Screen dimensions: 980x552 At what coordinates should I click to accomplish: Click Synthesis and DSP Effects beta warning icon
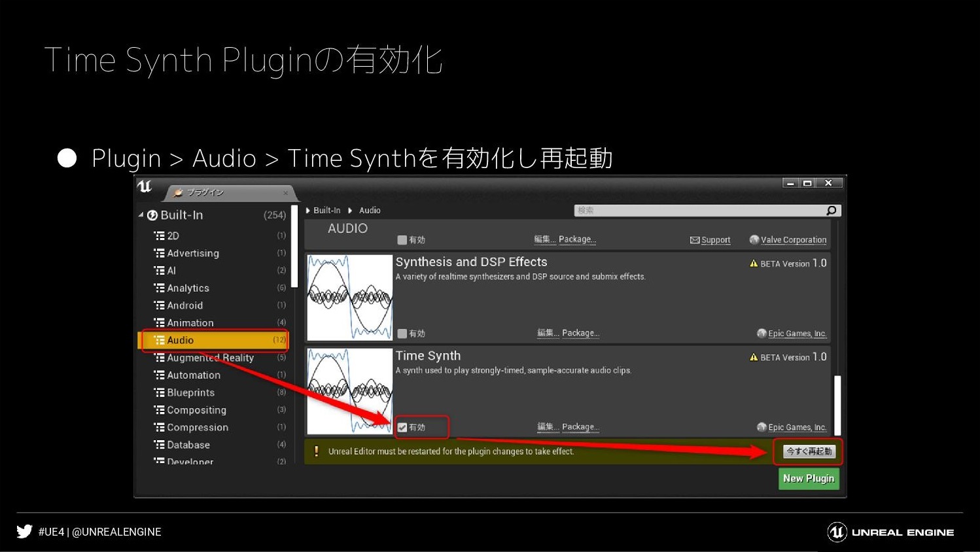click(754, 264)
